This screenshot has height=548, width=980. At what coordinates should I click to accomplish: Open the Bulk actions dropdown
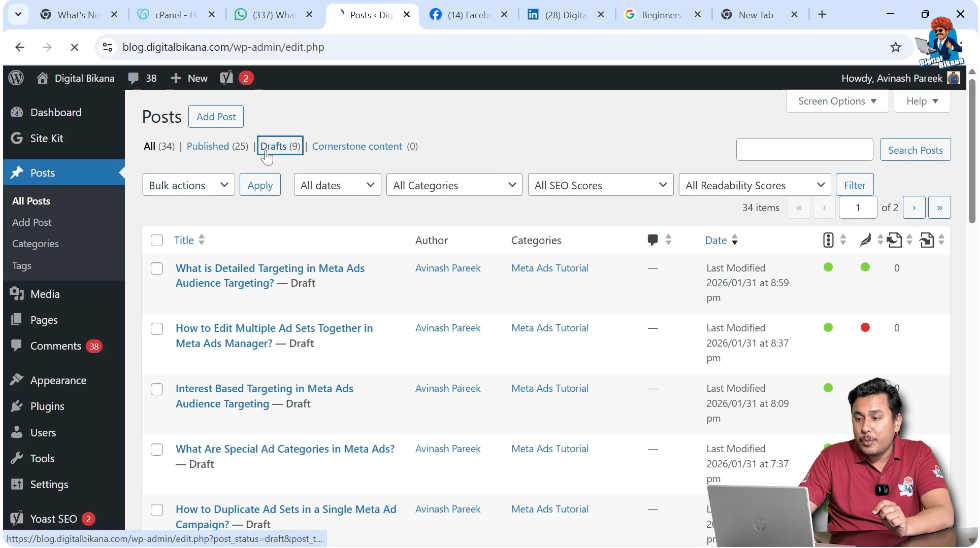click(x=188, y=185)
